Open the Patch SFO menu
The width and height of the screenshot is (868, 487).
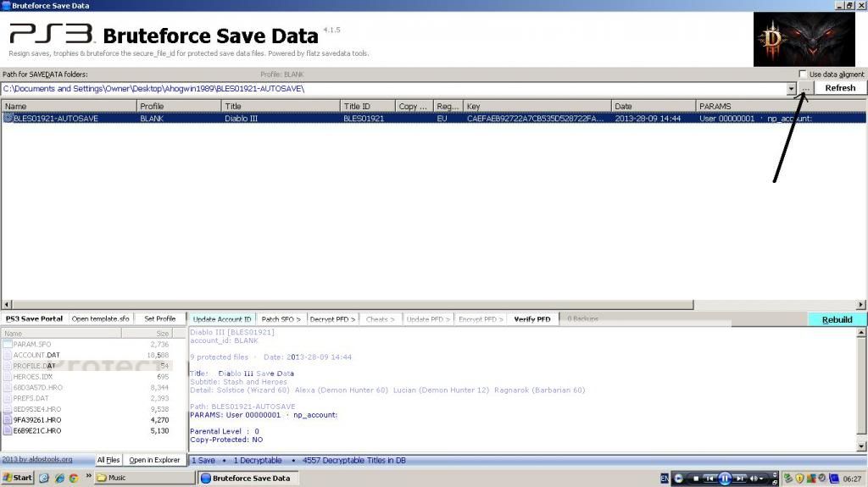[x=281, y=319]
